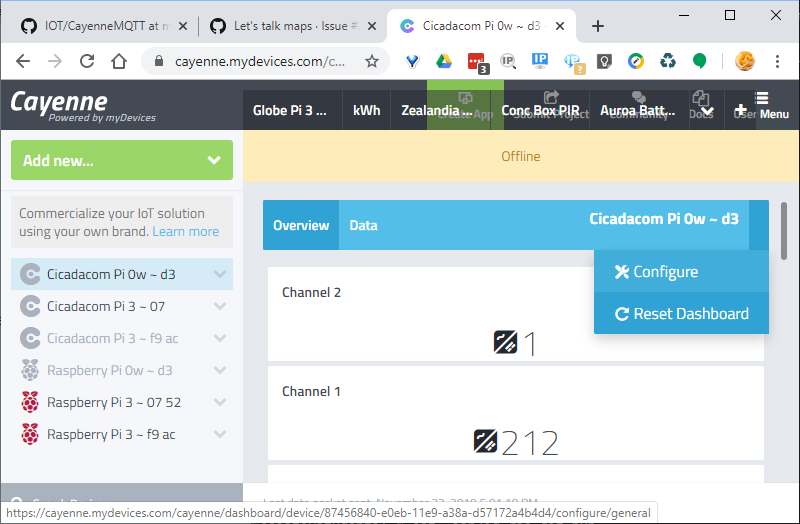
Task: Click the blue funnel-shaped extension icon
Action: [412, 61]
